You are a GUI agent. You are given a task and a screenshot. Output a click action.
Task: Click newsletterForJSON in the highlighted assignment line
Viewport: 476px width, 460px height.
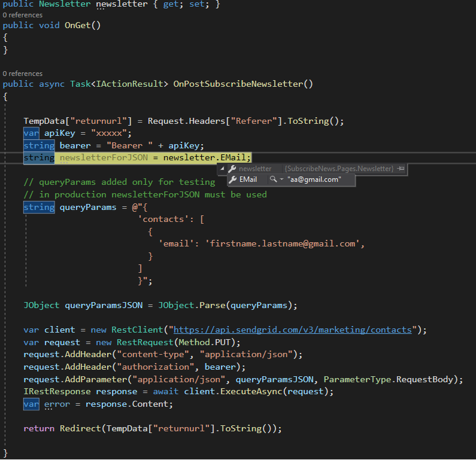(104, 158)
